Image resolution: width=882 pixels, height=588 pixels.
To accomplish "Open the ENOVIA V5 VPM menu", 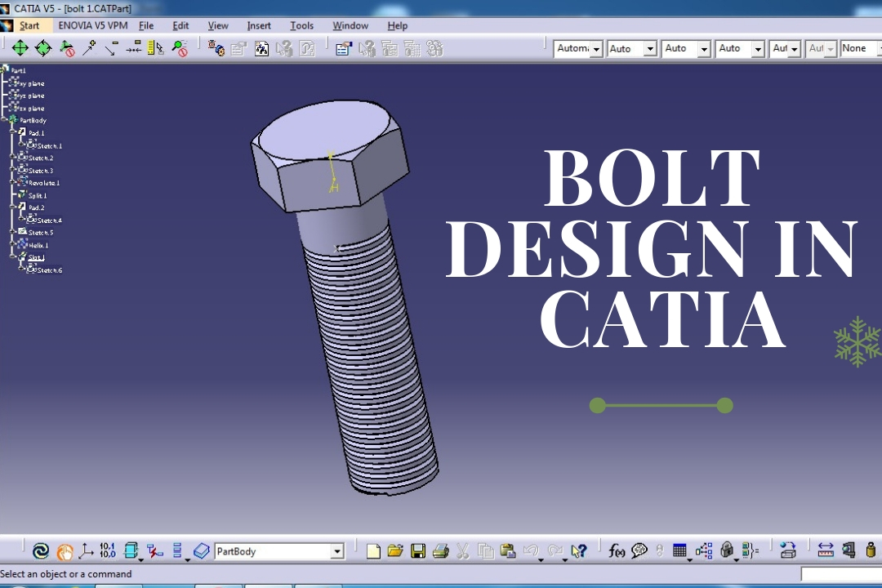I will point(93,25).
